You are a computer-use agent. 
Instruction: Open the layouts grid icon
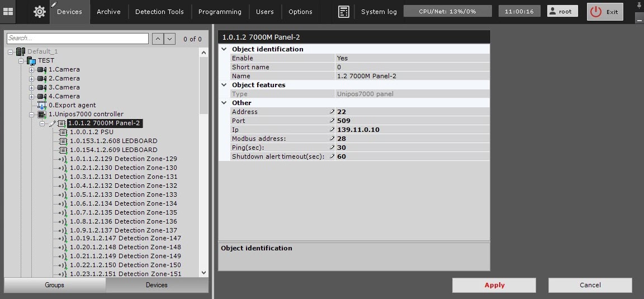click(8, 11)
